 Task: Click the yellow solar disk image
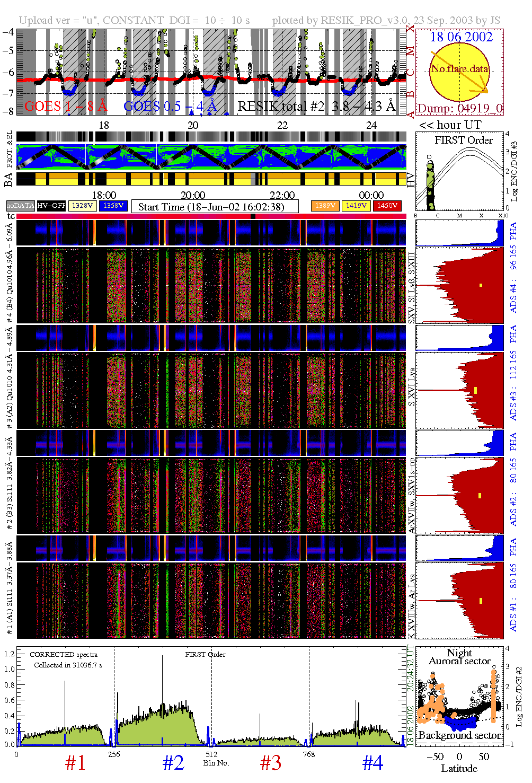click(459, 72)
